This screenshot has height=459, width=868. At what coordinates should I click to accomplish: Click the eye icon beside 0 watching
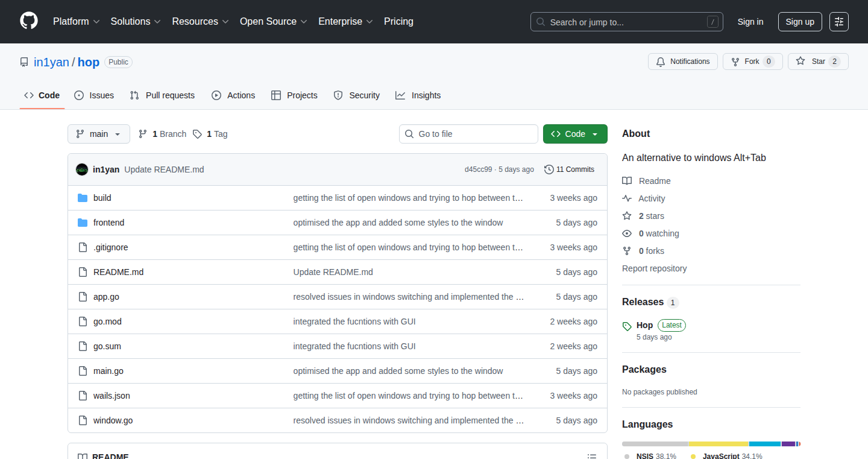627,233
